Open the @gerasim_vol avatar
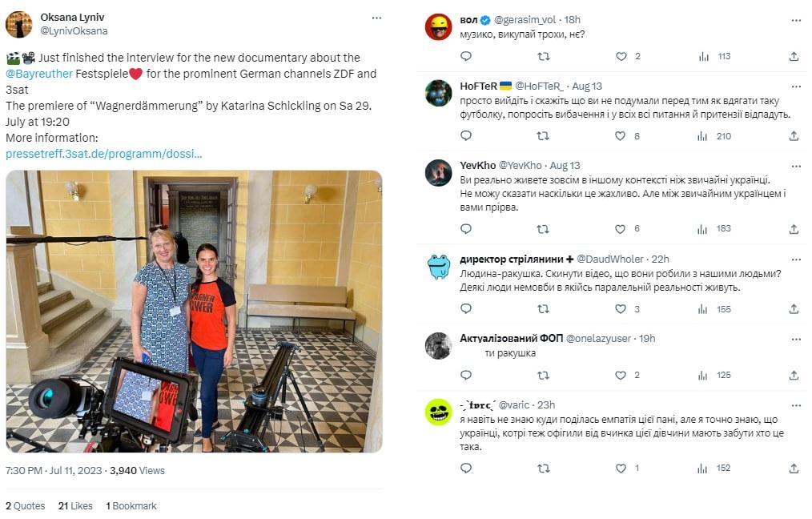 pos(439,27)
